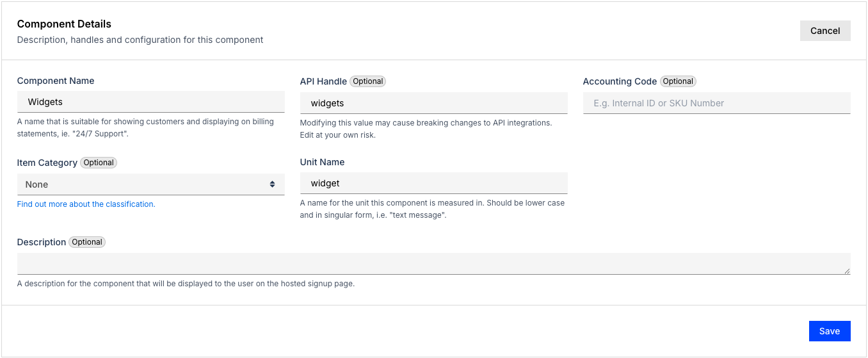Open the classification help link
This screenshot has width=868, height=358.
(86, 204)
